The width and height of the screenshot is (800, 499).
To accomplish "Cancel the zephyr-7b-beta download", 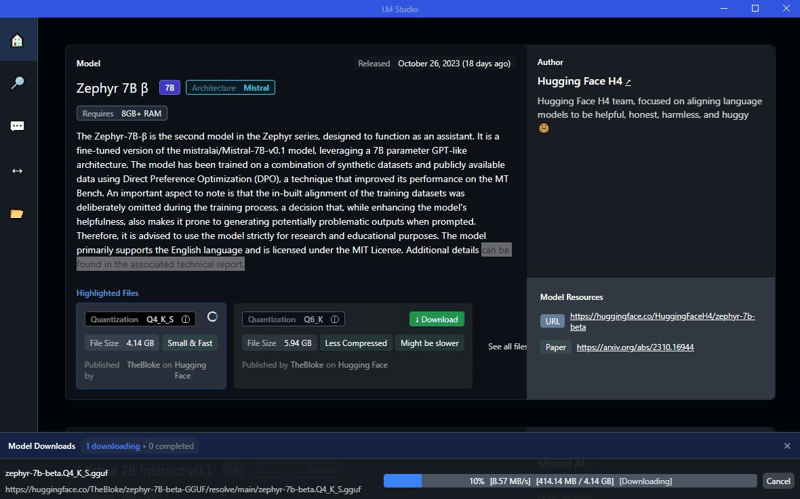I will (x=778, y=481).
